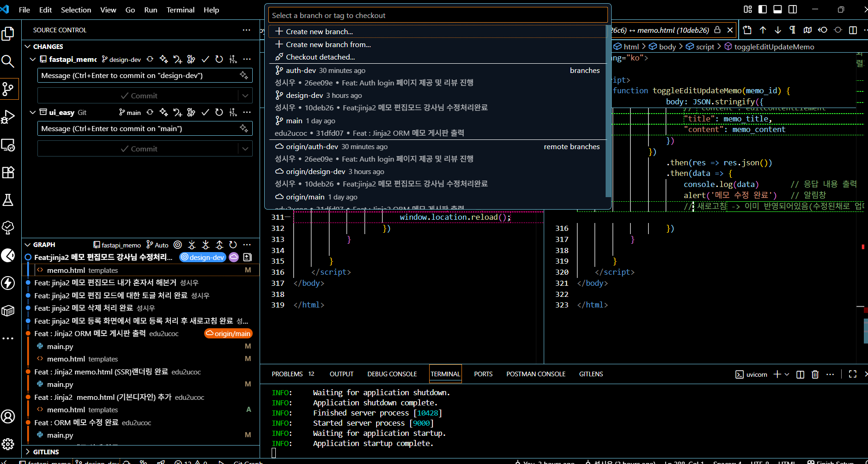868x464 pixels.
Task: Go to current history item target icon
Action: coord(178,245)
